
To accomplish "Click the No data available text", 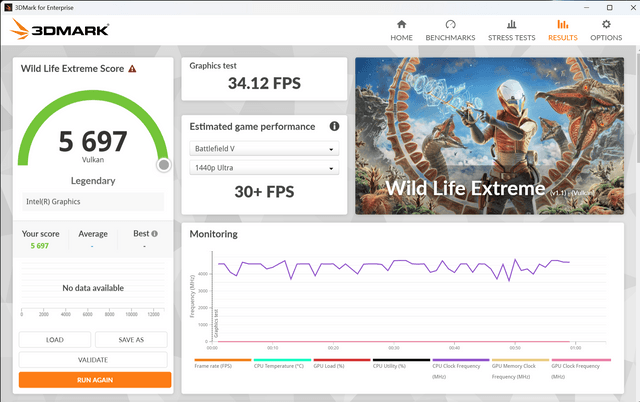I will tap(93, 288).
